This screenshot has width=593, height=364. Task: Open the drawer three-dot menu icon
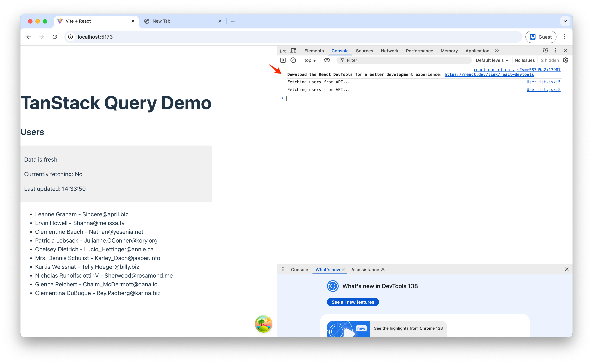tap(283, 269)
